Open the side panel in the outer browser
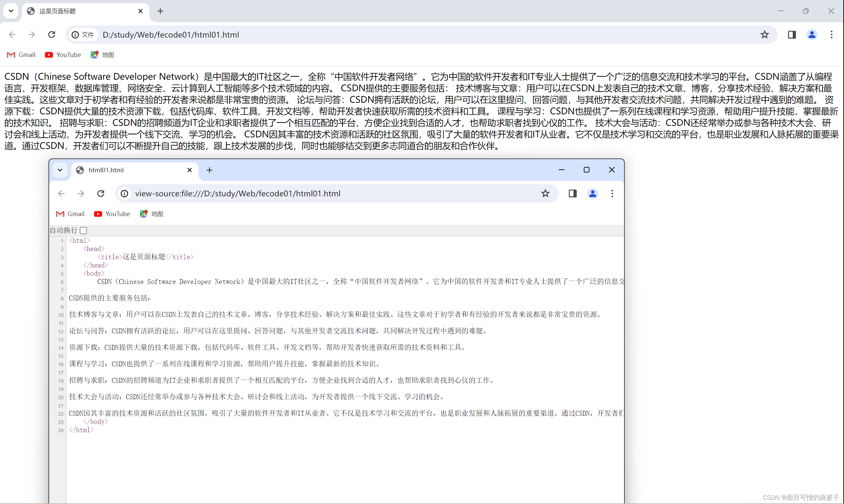Image resolution: width=844 pixels, height=504 pixels. pos(792,35)
